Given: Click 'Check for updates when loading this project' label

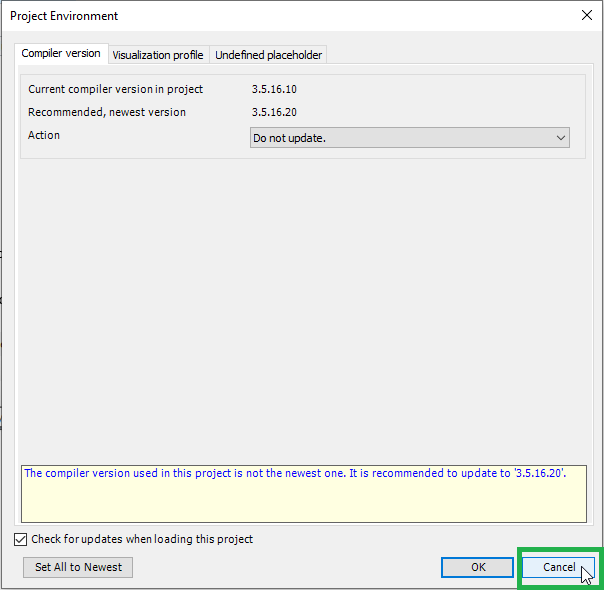Looking at the screenshot, I should coord(142,539).
